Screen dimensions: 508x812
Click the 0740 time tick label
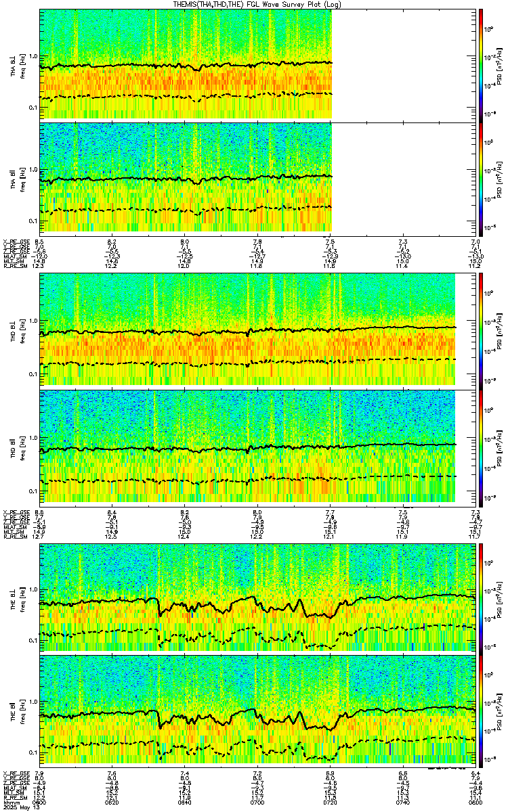(403, 803)
